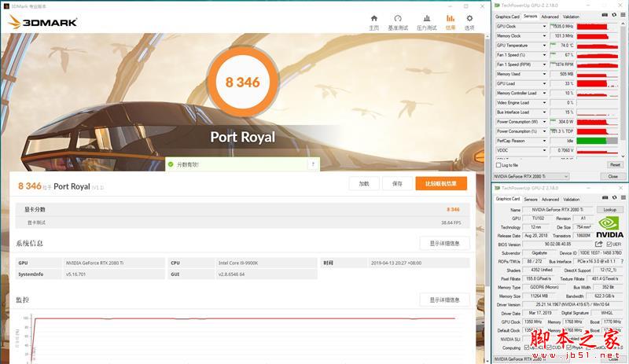Click the refresh icon in the GPU-Z Sensors window
This screenshot has width=629, height=364.
pyautogui.click(x=614, y=15)
